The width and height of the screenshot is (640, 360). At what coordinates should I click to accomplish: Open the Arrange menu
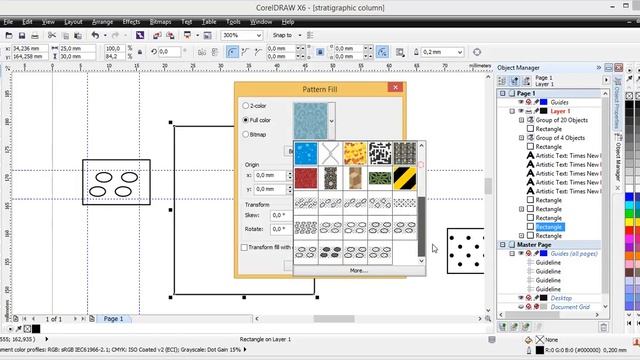[102, 22]
